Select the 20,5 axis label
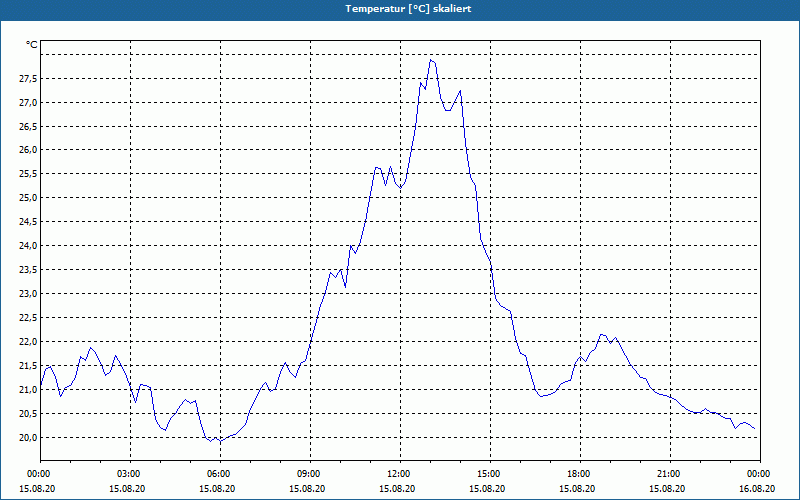The height and width of the screenshot is (500, 800). point(29,414)
